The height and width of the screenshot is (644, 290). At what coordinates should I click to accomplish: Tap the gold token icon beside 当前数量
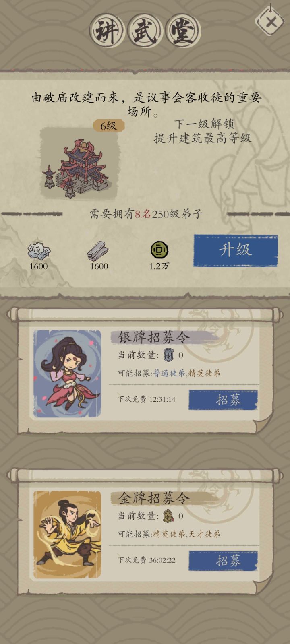pyautogui.click(x=168, y=515)
